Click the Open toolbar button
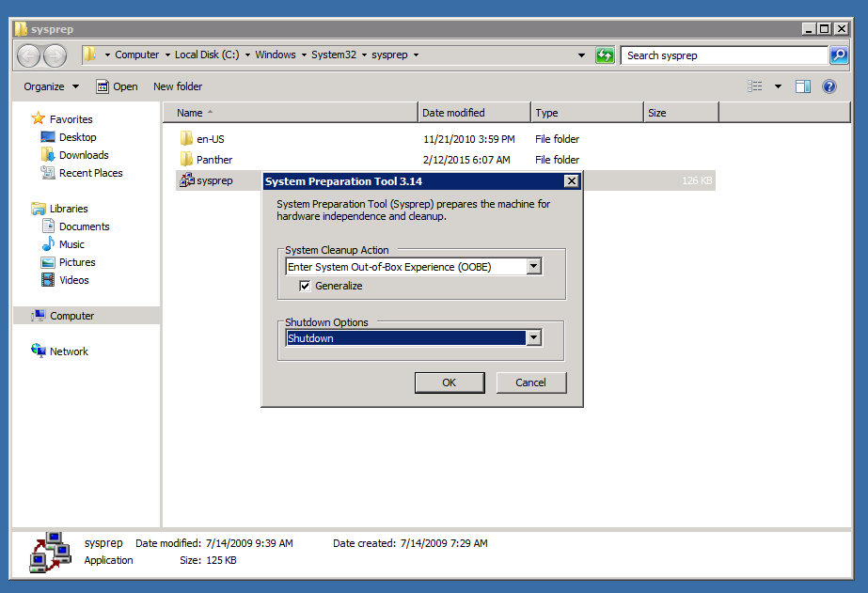 pyautogui.click(x=117, y=86)
